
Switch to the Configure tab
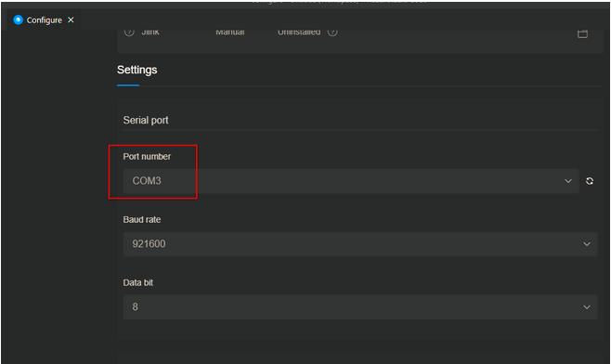tap(44, 19)
